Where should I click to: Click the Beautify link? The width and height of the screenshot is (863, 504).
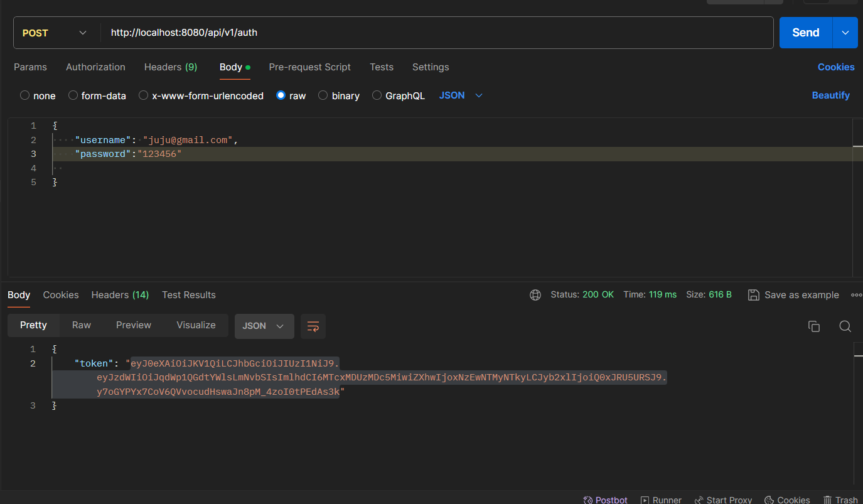[x=830, y=95]
